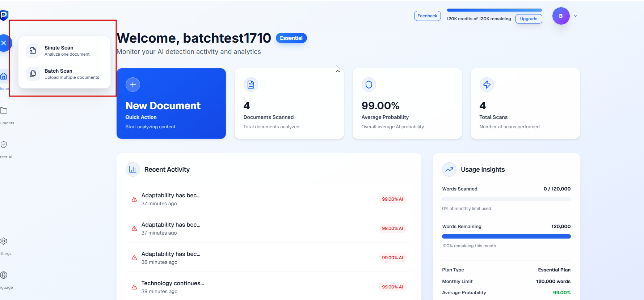Click the green 99.00% average probability value
The height and width of the screenshot is (300, 644).
[x=562, y=292]
